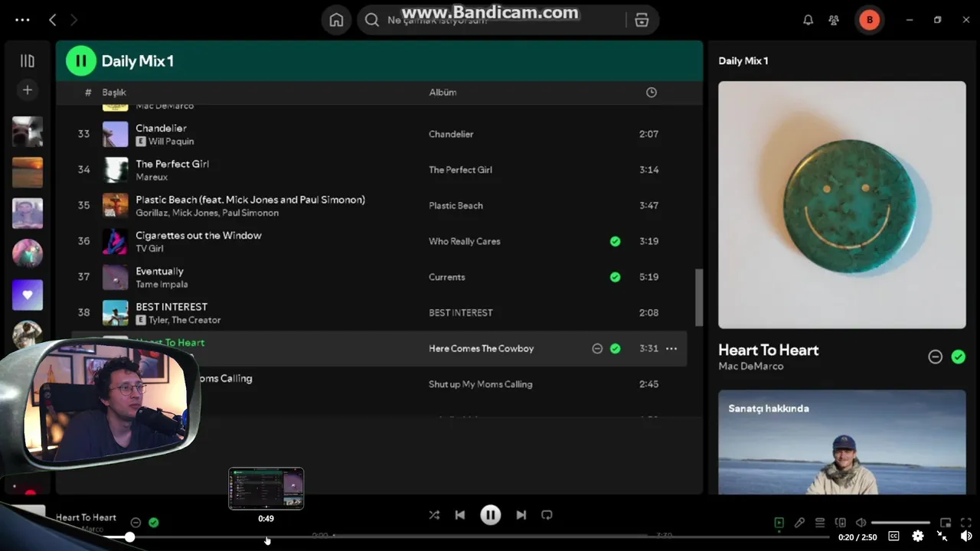980x551 pixels.
Task: Click the playlist scrollbar thumb
Action: tap(699, 297)
